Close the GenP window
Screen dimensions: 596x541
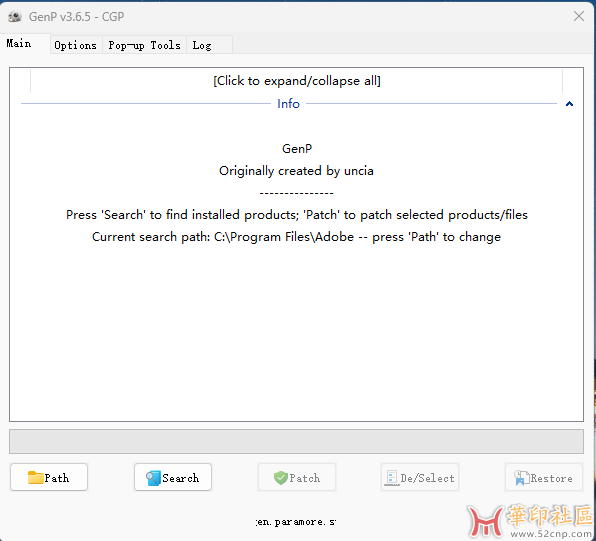pos(579,16)
